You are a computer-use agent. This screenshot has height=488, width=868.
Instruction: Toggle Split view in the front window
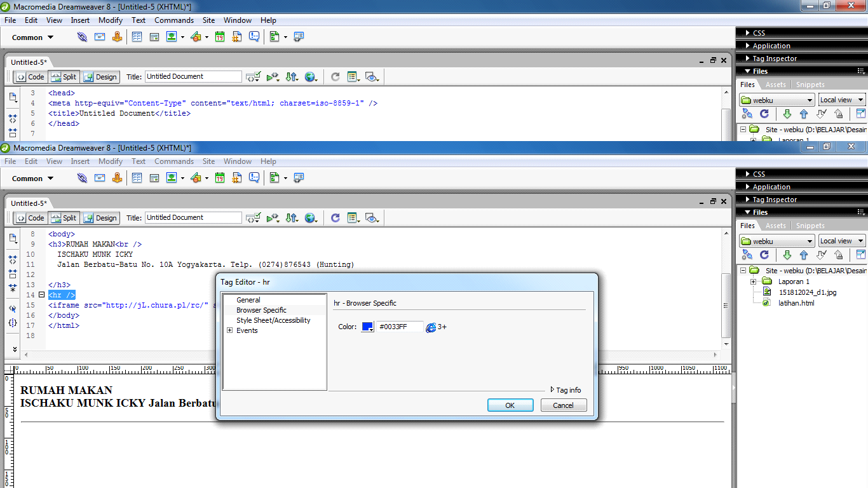(x=64, y=218)
